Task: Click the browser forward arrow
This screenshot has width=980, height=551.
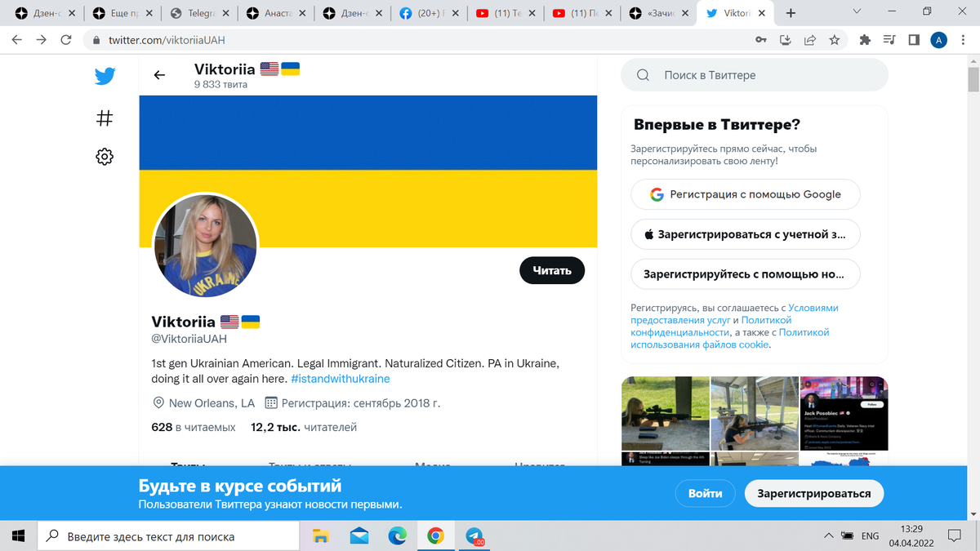Action: click(x=42, y=39)
